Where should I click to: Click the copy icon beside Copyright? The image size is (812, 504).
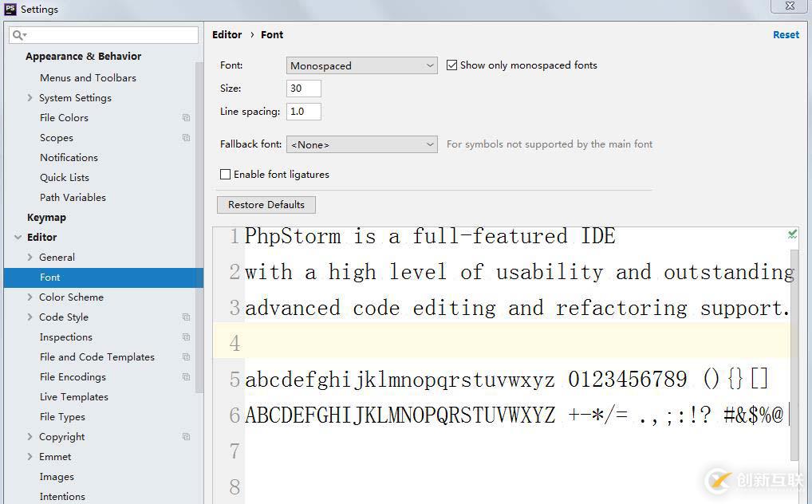tap(187, 437)
